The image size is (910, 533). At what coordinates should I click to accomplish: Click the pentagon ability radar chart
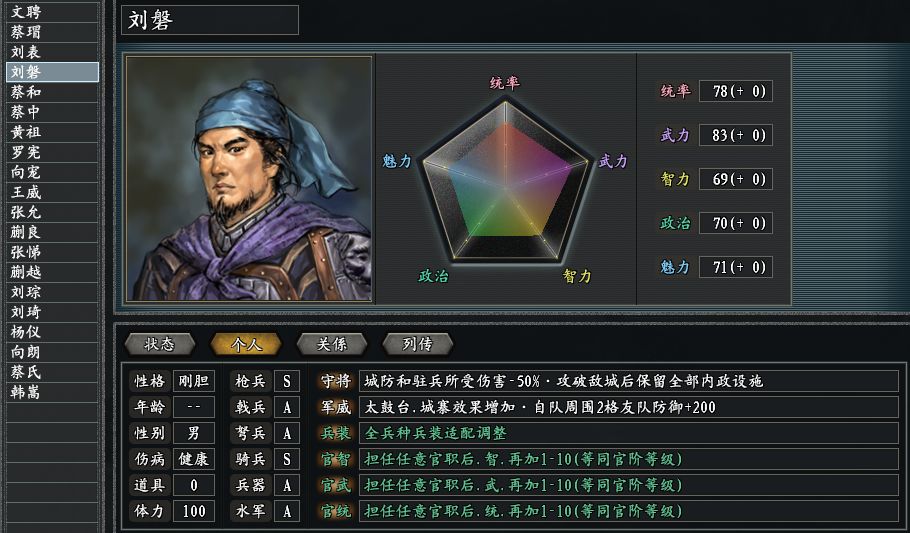(x=505, y=180)
